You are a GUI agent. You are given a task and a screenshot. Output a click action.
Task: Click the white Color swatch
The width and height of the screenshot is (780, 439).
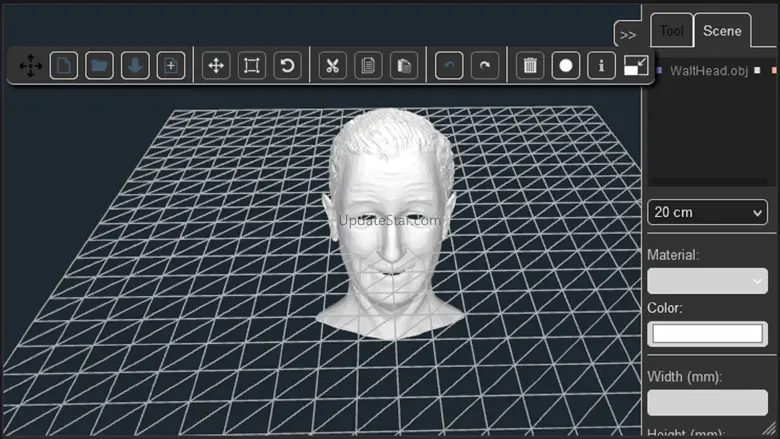click(x=707, y=333)
